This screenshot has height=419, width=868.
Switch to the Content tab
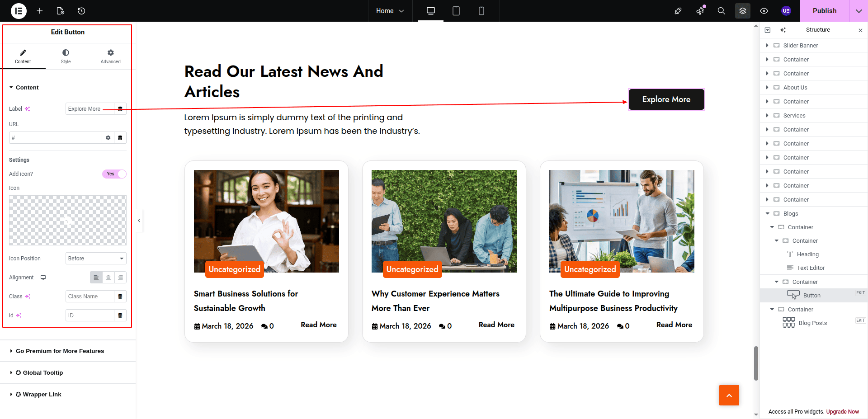23,56
